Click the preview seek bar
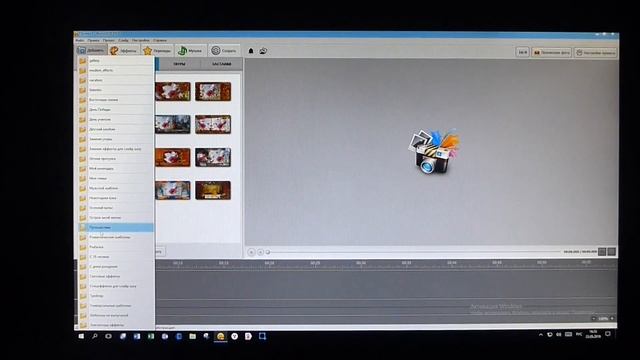 pos(414,252)
